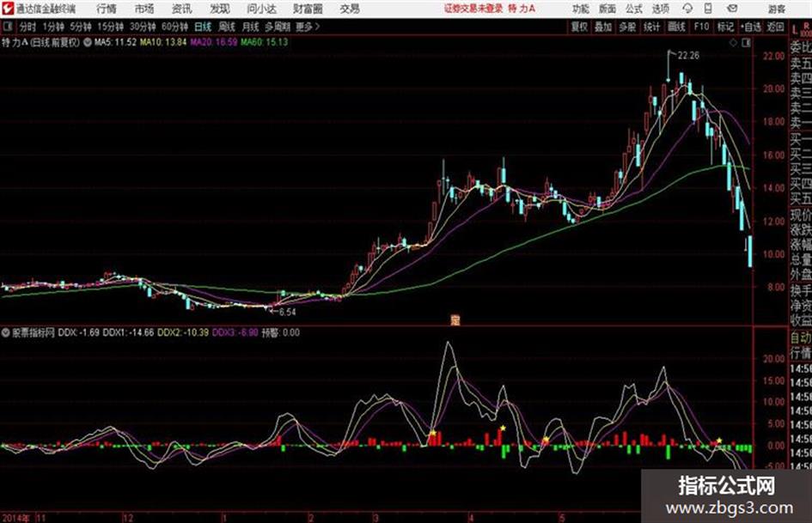The width and height of the screenshot is (812, 523).
Task: Click the 多股 toolbar button
Action: 627,27
